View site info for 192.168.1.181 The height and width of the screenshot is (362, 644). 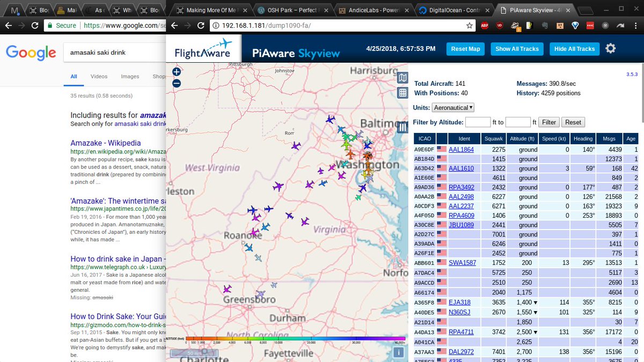(x=215, y=25)
